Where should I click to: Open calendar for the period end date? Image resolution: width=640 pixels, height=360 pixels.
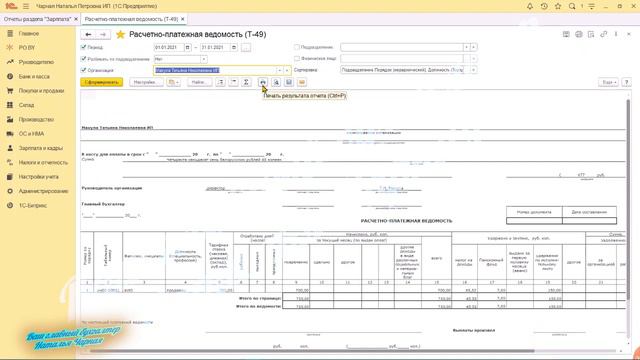click(234, 47)
